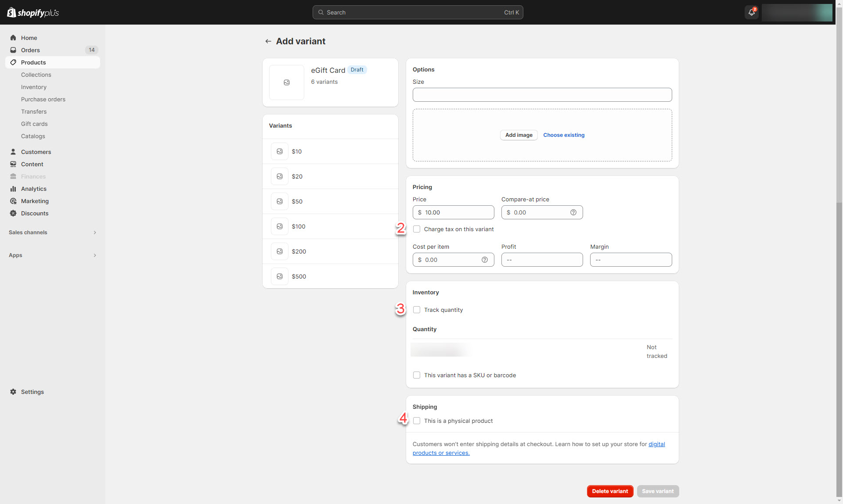Viewport: 843px width, 504px height.
Task: Go back using the arrow beside Add variant
Action: (x=268, y=41)
